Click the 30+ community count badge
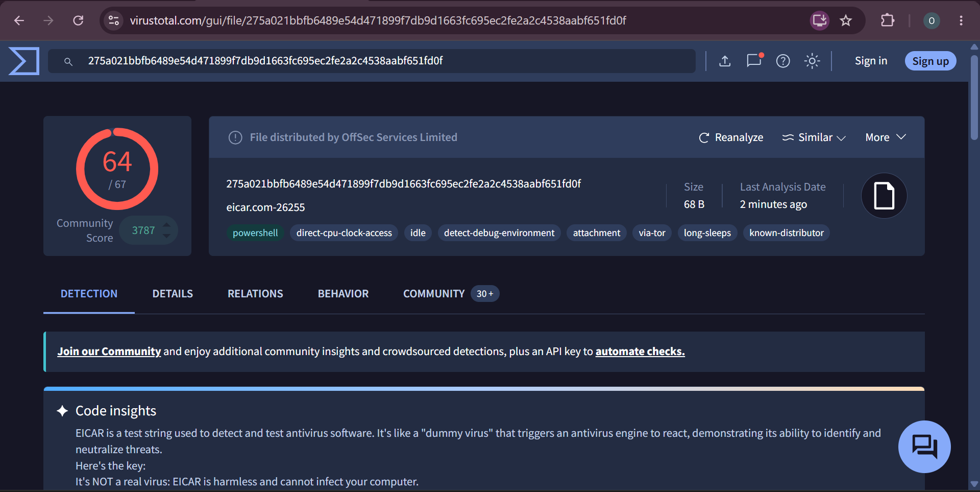The width and height of the screenshot is (980, 492). [485, 294]
